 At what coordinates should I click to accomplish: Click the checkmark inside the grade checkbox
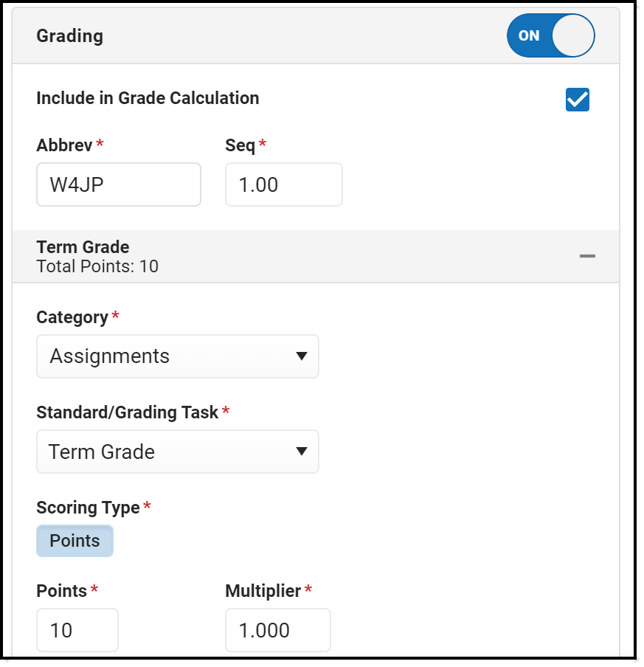[x=577, y=99]
